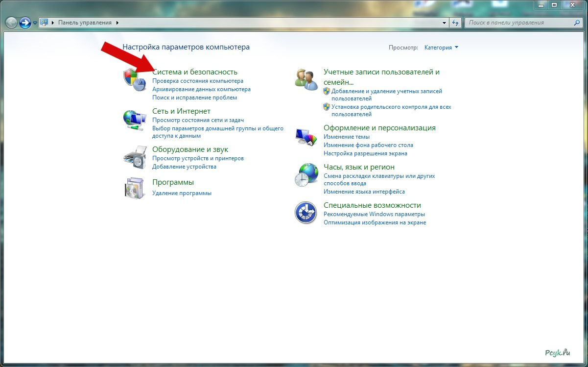Click the search magnifier icon

[x=576, y=23]
